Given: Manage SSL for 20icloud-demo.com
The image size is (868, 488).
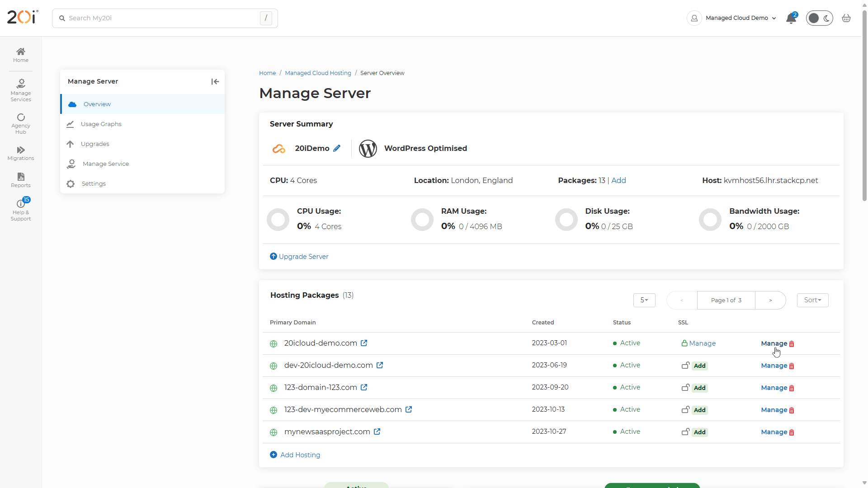Looking at the screenshot, I should (698, 343).
